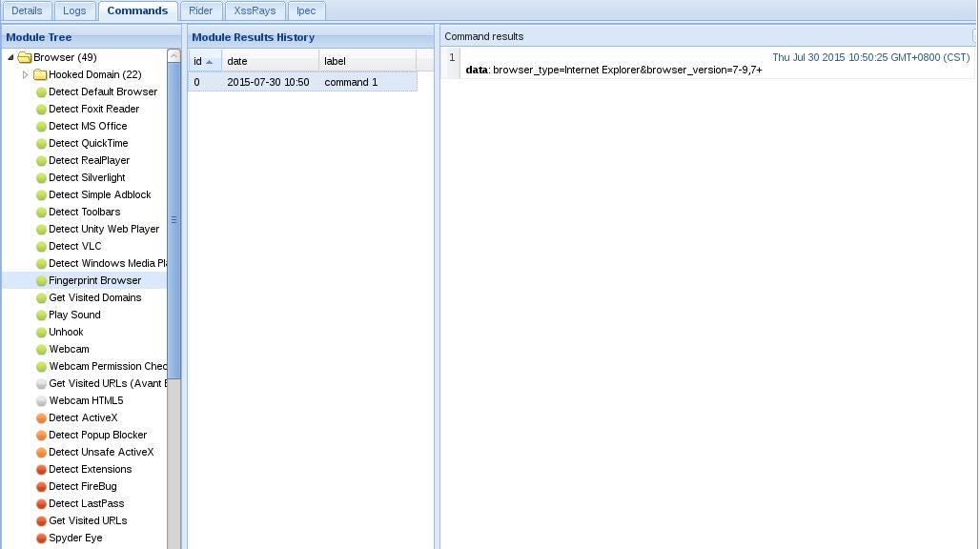The image size is (980, 549).
Task: Click green status icon beside Detect Foxit Reader
Action: (41, 110)
